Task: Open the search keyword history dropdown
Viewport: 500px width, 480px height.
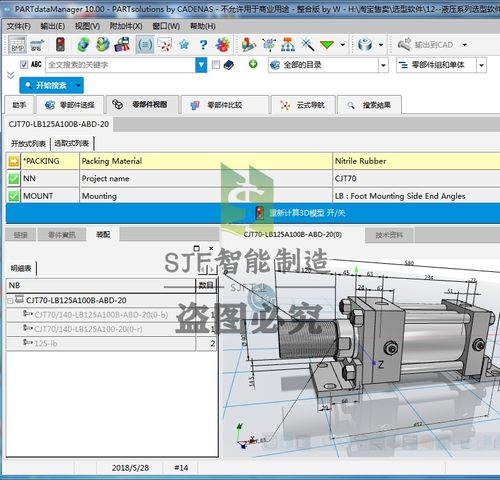Action: tap(201, 65)
